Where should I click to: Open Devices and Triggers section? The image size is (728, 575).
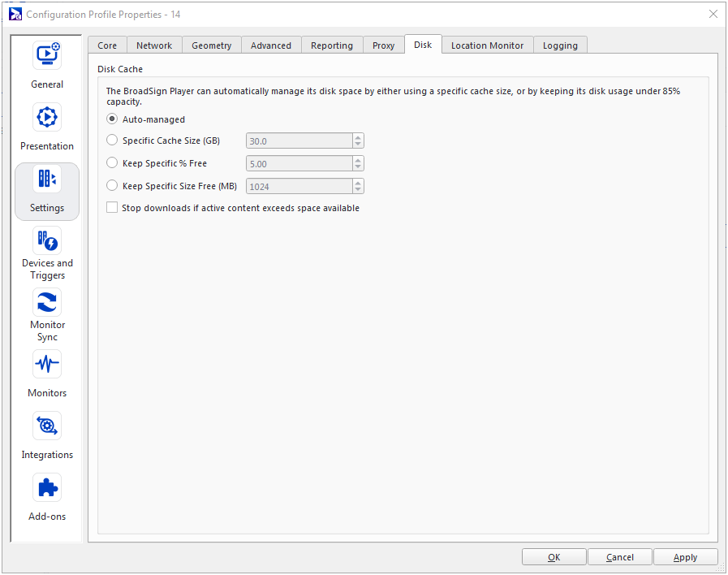click(x=47, y=241)
